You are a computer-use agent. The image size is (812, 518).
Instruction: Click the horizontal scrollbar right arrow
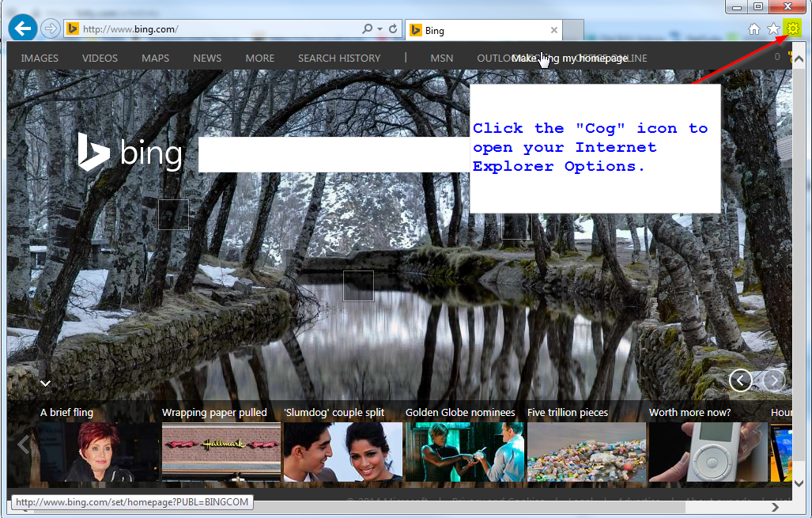pyautogui.click(x=775, y=507)
